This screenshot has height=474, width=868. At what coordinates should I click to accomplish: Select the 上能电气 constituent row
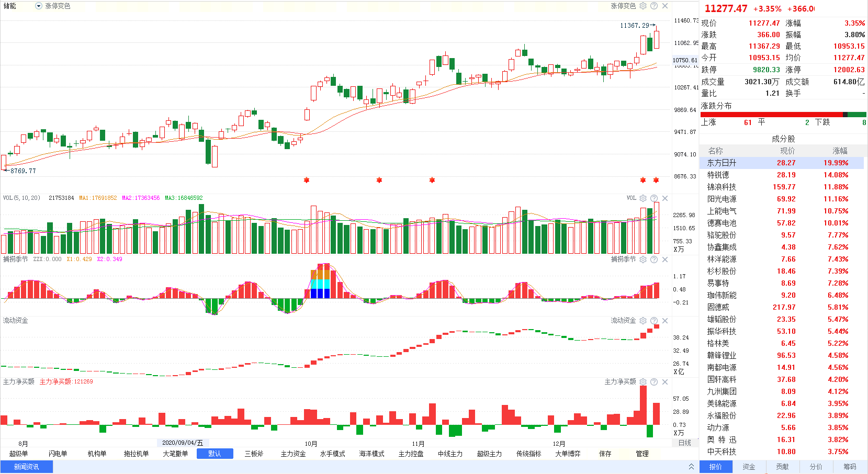tap(782, 211)
